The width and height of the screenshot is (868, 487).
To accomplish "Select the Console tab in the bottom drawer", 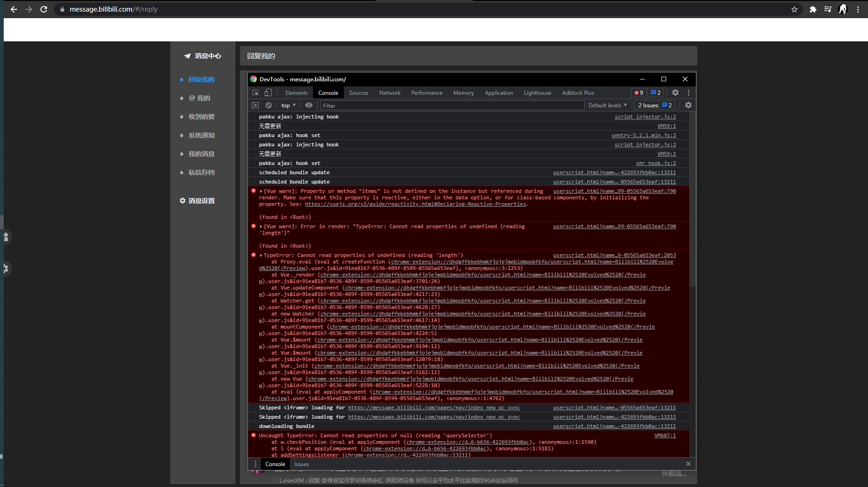I will (x=275, y=464).
